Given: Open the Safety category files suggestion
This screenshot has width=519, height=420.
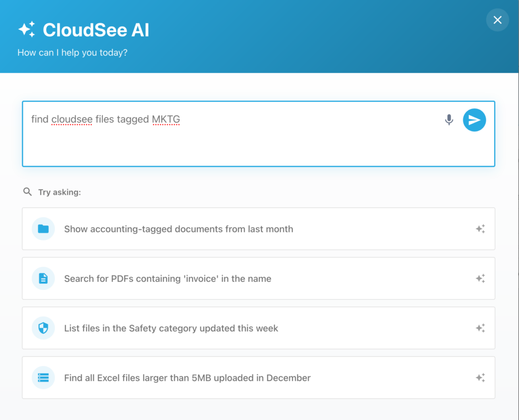Looking at the screenshot, I should click(x=171, y=328).
